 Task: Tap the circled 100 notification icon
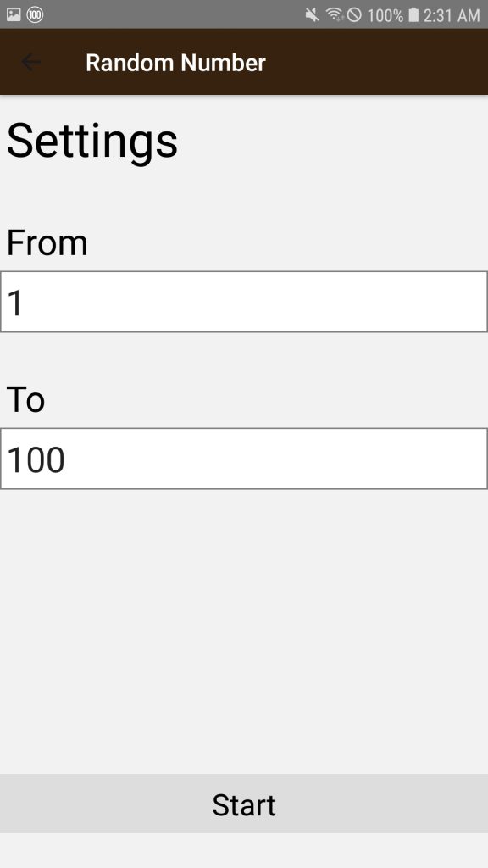coord(34,14)
